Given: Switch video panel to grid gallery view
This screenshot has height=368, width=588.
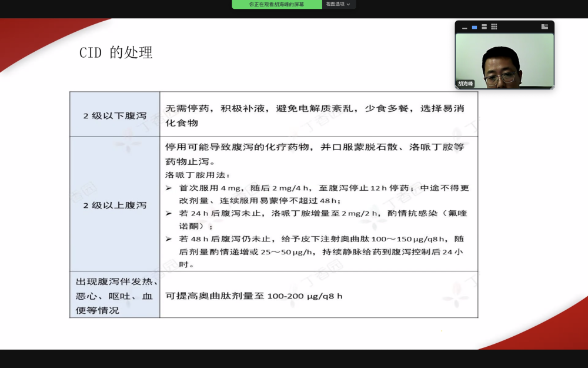Looking at the screenshot, I should [x=494, y=27].
